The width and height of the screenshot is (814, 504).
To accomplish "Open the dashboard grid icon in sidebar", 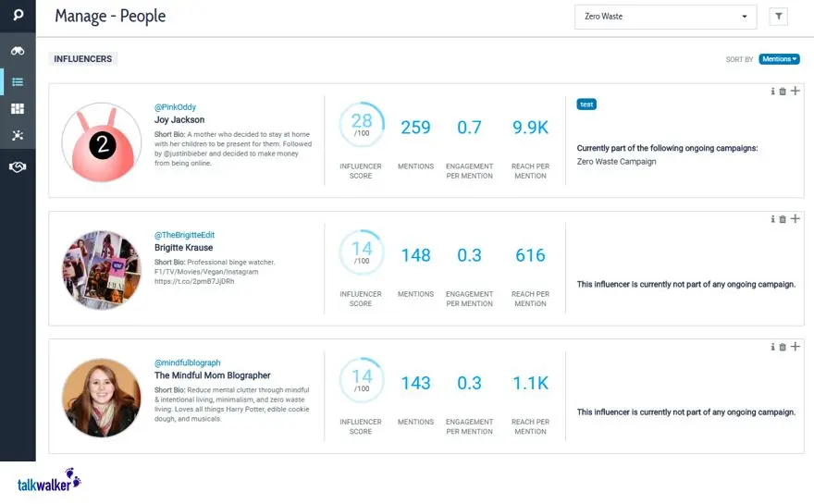I will pyautogui.click(x=18, y=109).
